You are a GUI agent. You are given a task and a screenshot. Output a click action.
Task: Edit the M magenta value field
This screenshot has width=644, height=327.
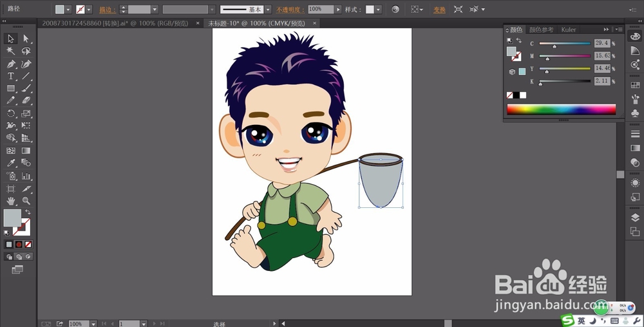click(602, 56)
